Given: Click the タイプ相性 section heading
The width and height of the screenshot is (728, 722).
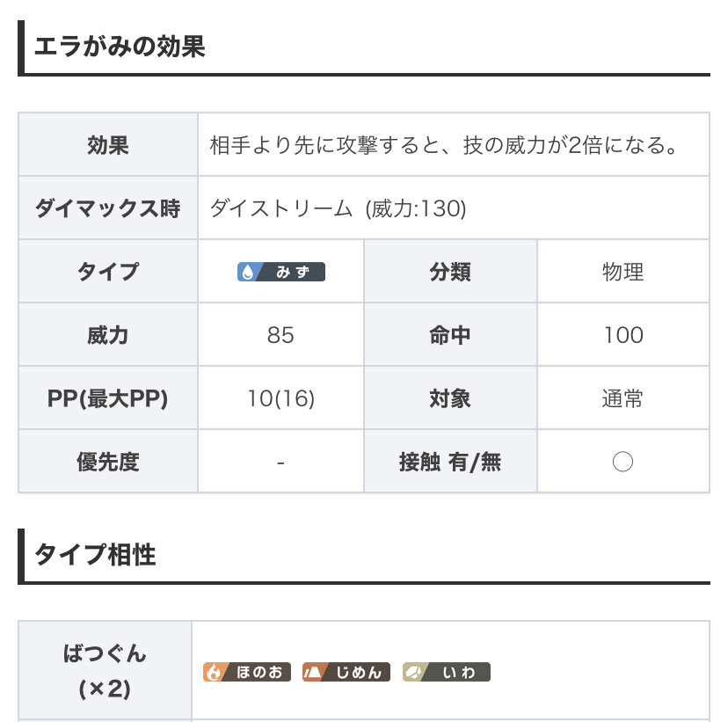Looking at the screenshot, I should [95, 554].
